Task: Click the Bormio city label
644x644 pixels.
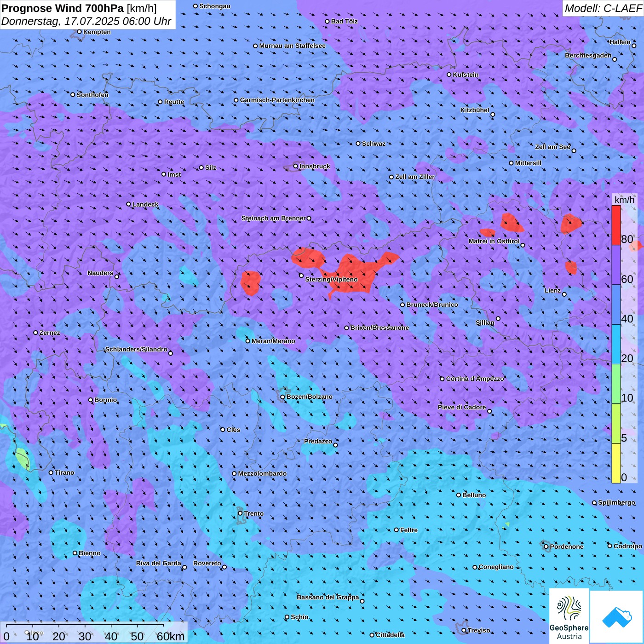Action: point(105,400)
